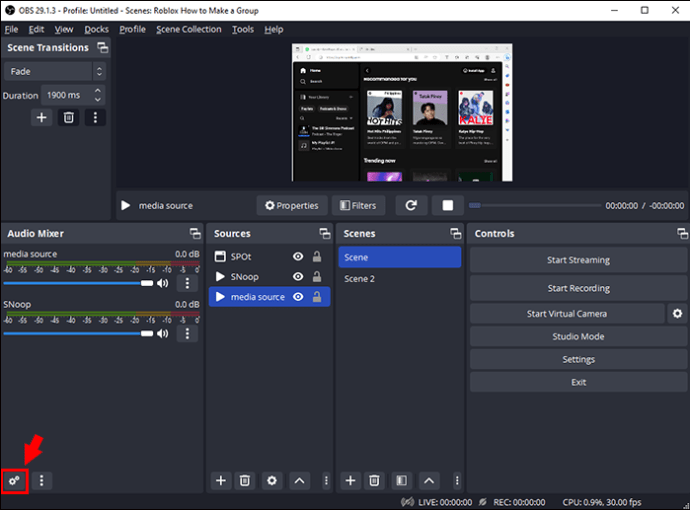Mute the SNoop audio channel
Viewport: 690px width, 510px height.
163,334
